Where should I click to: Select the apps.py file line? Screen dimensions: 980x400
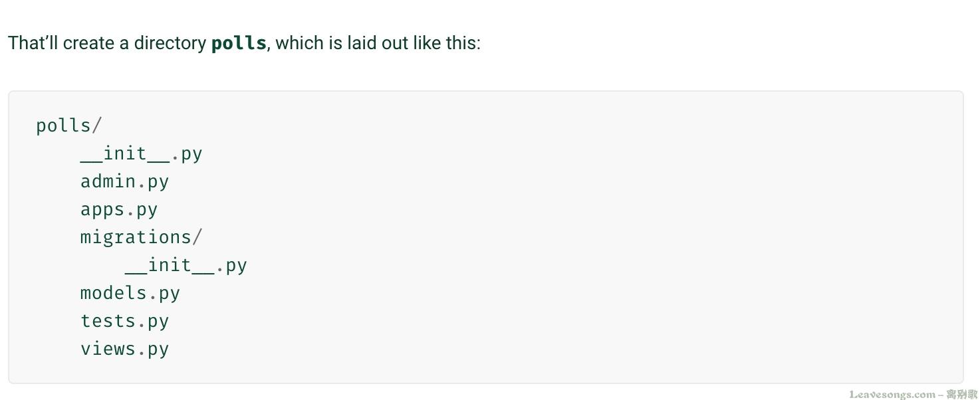(119, 209)
